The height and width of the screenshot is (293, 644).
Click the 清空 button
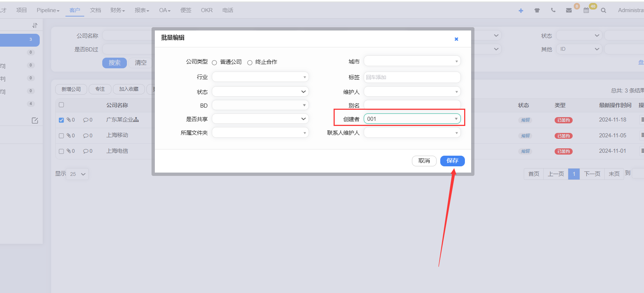[x=140, y=63]
